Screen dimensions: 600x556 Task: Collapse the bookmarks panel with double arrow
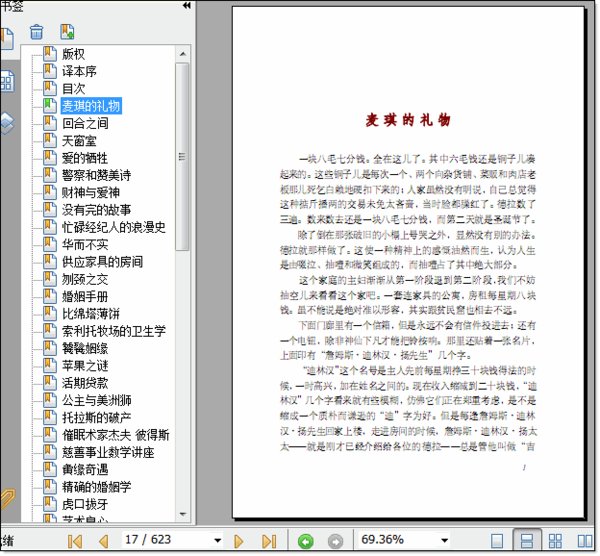[186, 6]
